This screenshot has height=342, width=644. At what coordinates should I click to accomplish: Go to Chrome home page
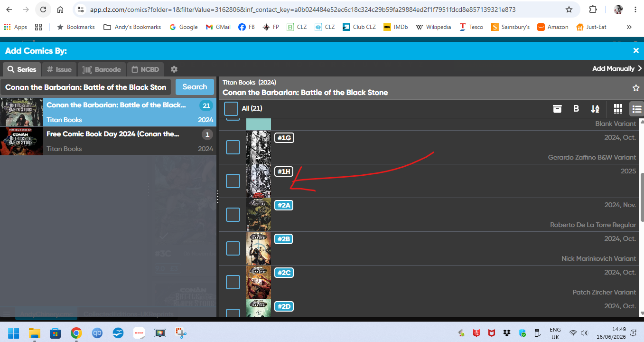pyautogui.click(x=60, y=9)
